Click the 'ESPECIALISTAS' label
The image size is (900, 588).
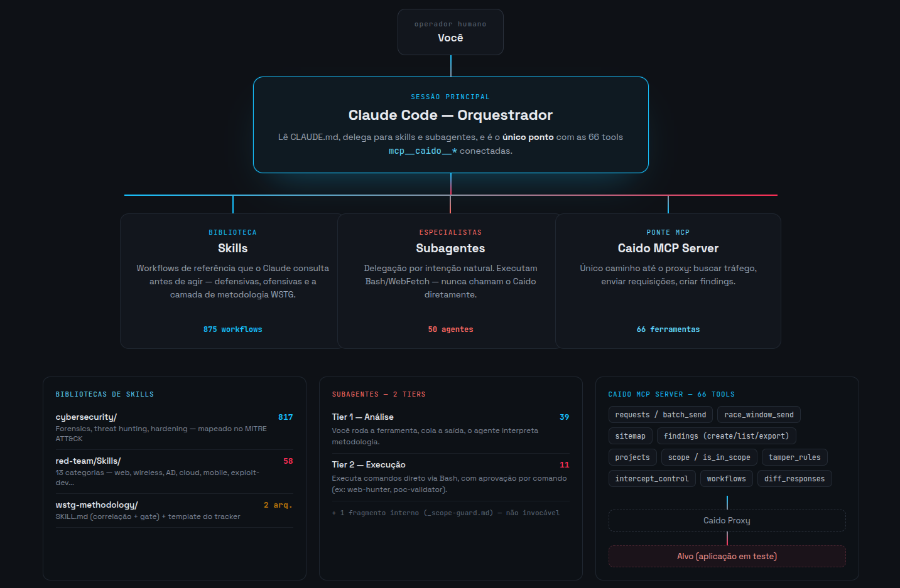pos(450,232)
